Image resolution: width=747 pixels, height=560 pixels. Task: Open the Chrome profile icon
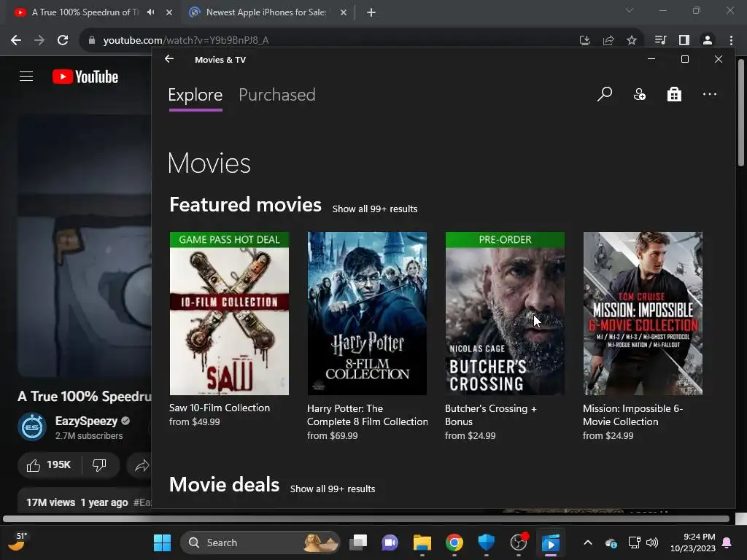point(708,41)
